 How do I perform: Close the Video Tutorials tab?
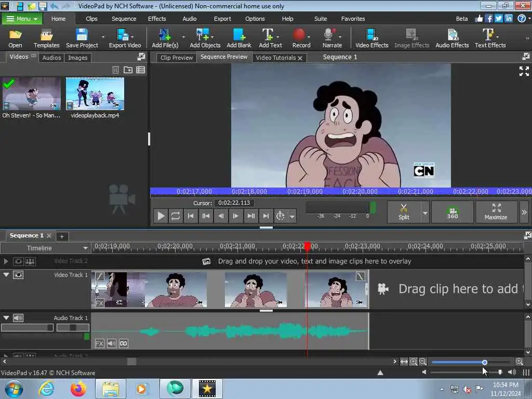tap(300, 58)
